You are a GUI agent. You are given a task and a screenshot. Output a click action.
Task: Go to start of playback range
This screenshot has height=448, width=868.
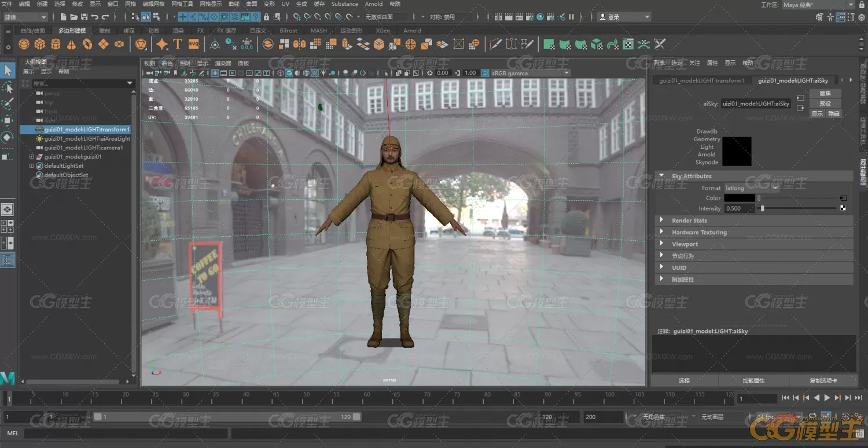tap(785, 398)
